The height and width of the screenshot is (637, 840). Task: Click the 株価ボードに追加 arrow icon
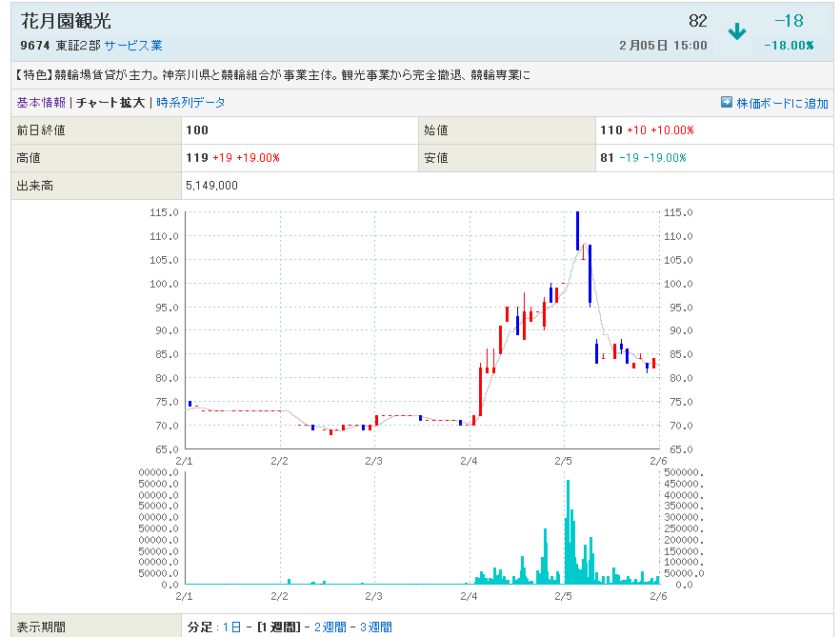(x=727, y=103)
